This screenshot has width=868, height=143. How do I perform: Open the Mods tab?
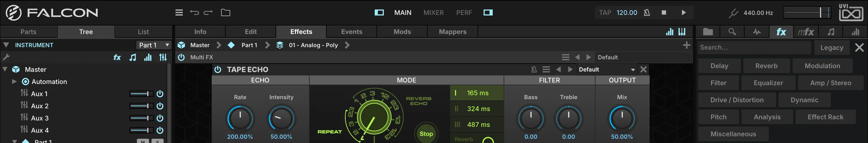(x=402, y=31)
